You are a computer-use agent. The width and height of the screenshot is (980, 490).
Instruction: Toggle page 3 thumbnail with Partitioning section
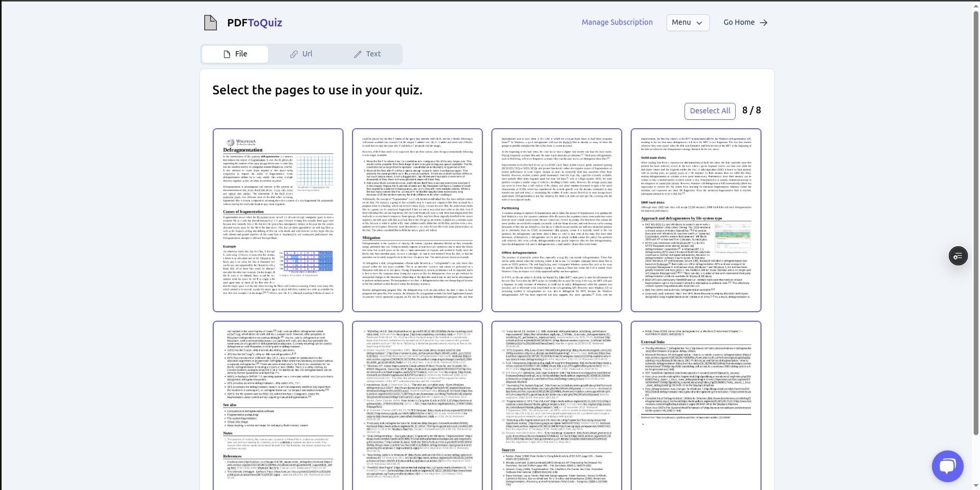557,220
